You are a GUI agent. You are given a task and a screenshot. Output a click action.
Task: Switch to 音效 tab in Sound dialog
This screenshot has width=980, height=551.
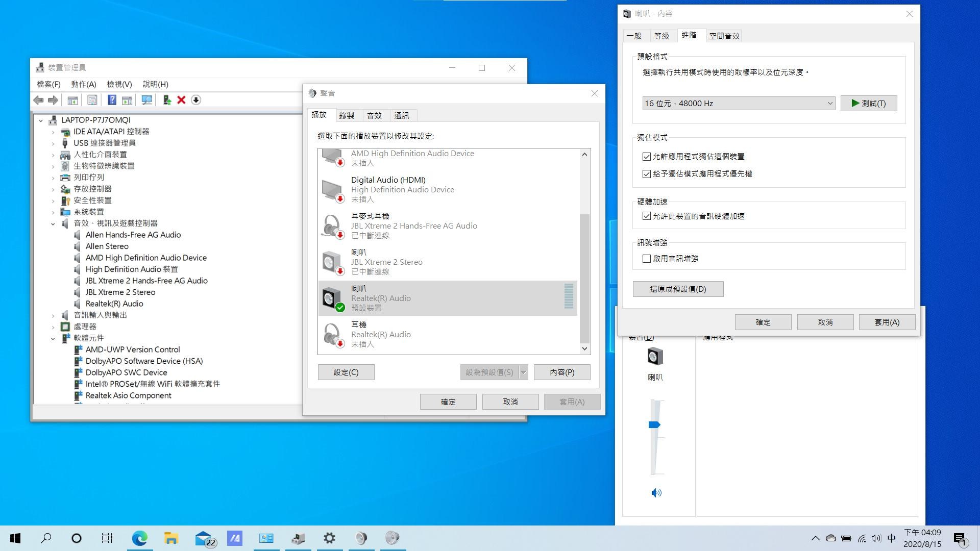(374, 116)
